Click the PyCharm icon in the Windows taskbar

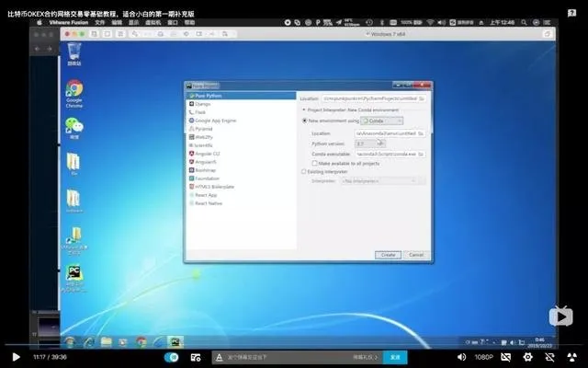pos(175,342)
